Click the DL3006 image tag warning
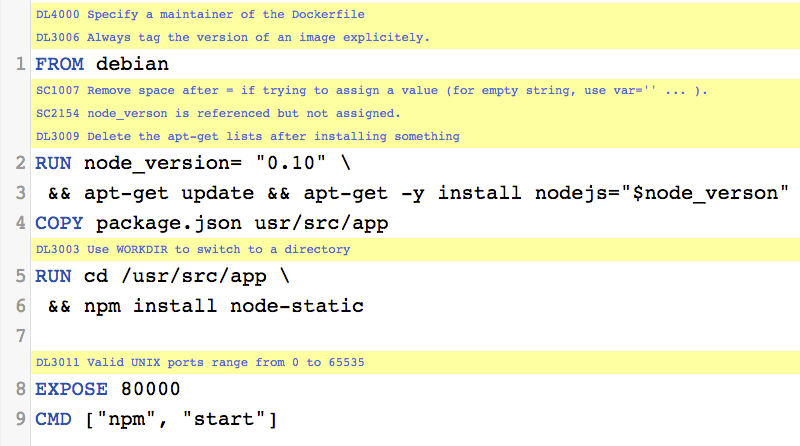Image resolution: width=800 pixels, height=446 pixels. coord(232,38)
